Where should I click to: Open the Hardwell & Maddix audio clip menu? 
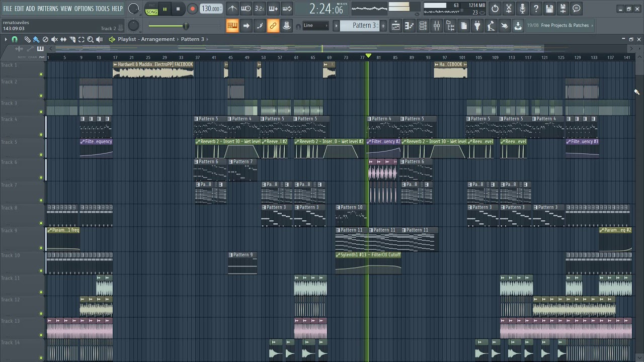point(115,64)
